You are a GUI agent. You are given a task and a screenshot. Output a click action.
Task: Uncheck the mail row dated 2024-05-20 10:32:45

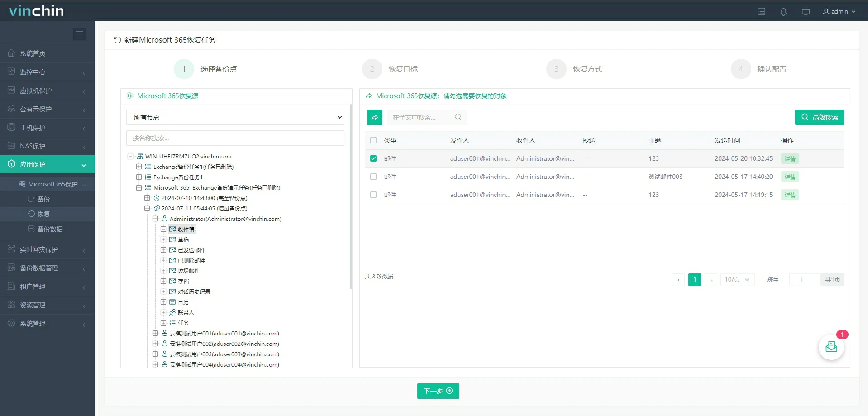pyautogui.click(x=373, y=158)
